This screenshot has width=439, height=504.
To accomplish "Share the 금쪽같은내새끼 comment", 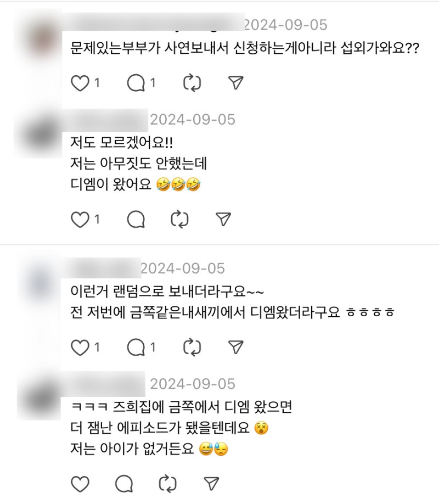I will click(235, 347).
